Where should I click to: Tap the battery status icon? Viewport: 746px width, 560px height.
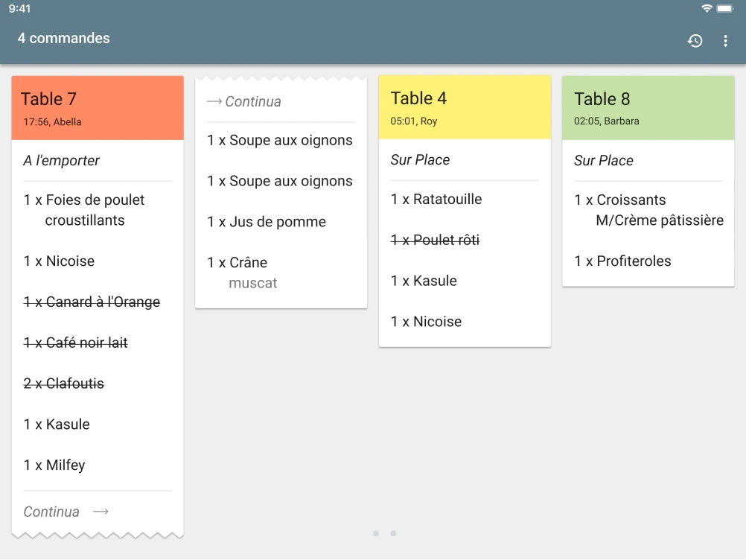(x=725, y=8)
